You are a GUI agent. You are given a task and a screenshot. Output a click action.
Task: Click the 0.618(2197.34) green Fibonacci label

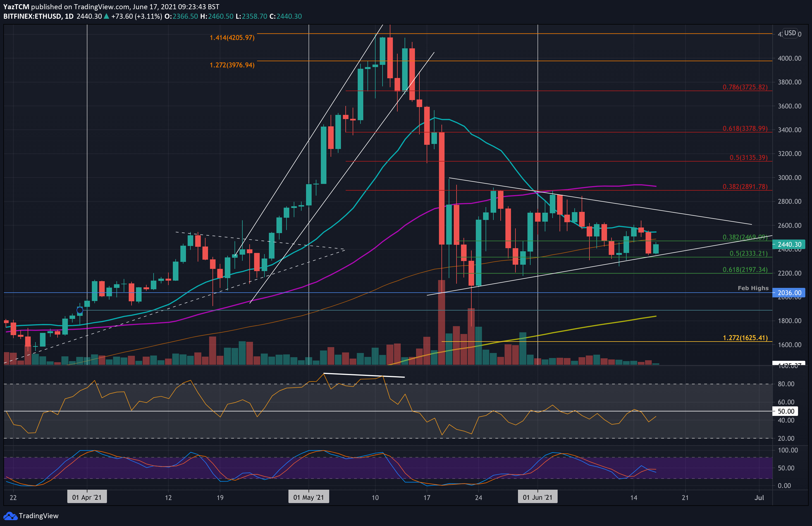pos(745,269)
